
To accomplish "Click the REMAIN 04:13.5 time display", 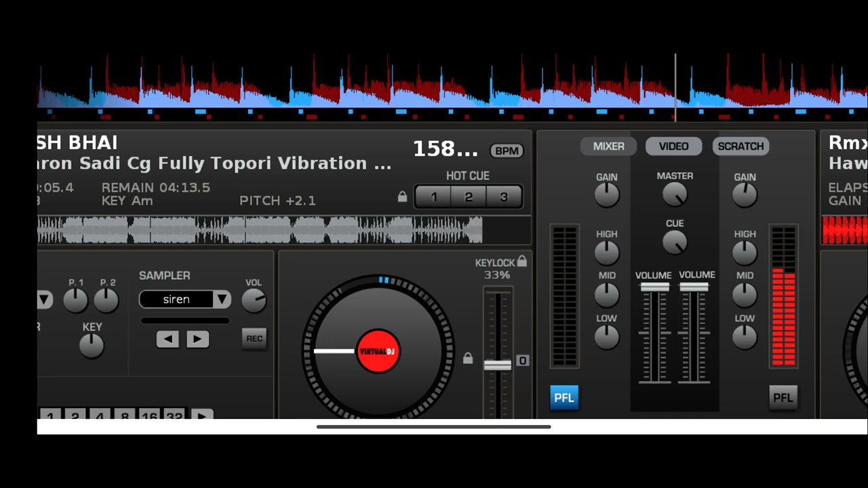I will click(x=156, y=188).
